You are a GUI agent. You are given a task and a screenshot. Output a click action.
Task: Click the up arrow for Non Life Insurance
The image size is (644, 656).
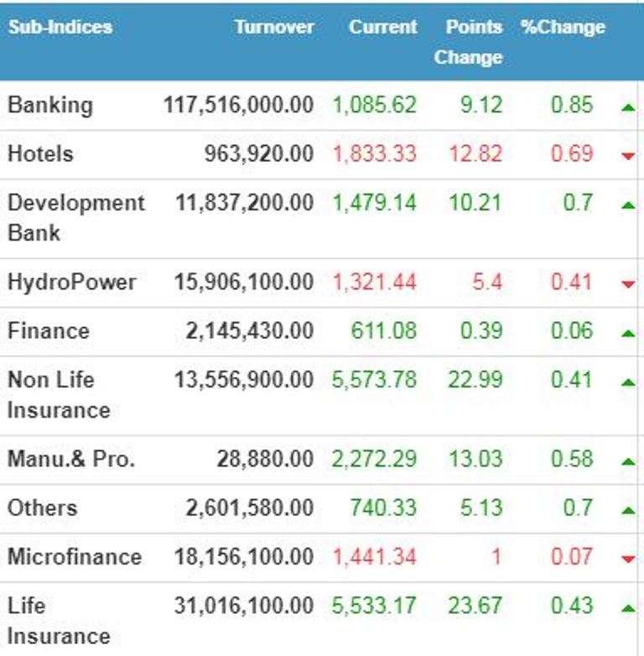[627, 383]
